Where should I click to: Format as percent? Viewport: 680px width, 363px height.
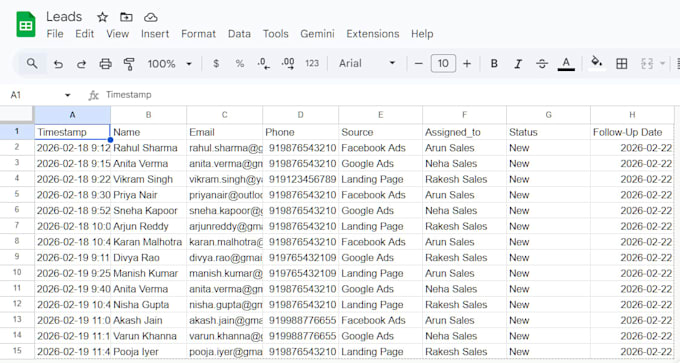(240, 64)
